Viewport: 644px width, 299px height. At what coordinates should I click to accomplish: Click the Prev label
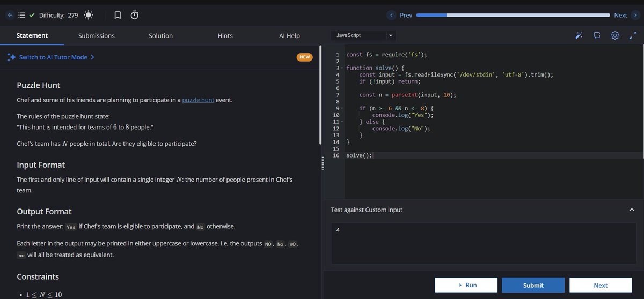click(406, 15)
